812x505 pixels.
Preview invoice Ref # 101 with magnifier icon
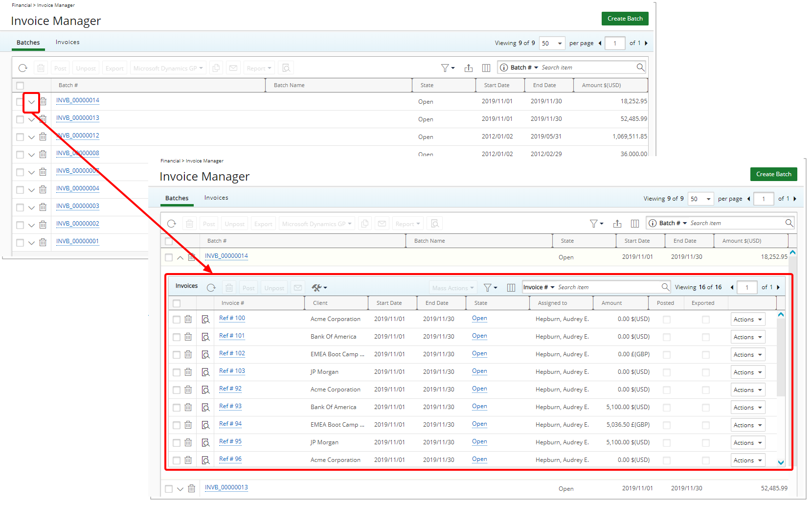click(x=206, y=337)
